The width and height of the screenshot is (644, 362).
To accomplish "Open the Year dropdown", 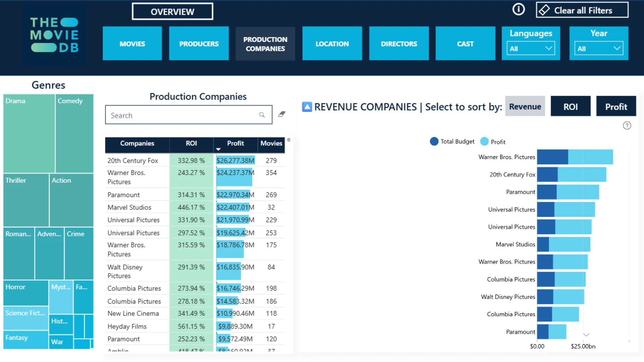I will pos(598,48).
